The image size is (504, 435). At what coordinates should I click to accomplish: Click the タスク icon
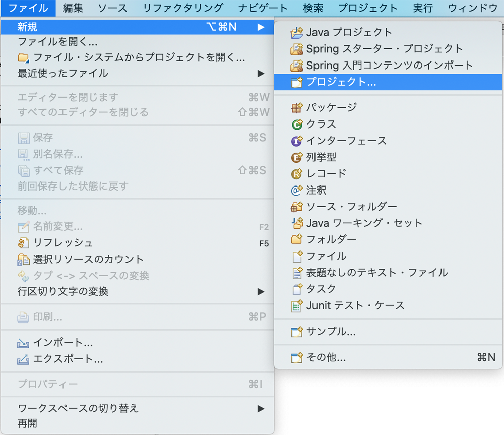click(x=297, y=289)
